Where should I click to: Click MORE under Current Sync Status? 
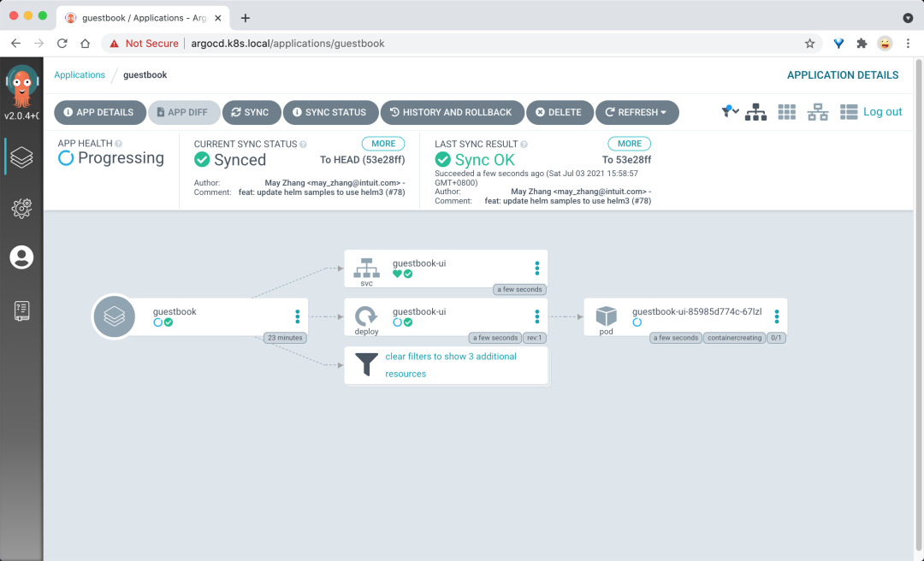coord(383,144)
